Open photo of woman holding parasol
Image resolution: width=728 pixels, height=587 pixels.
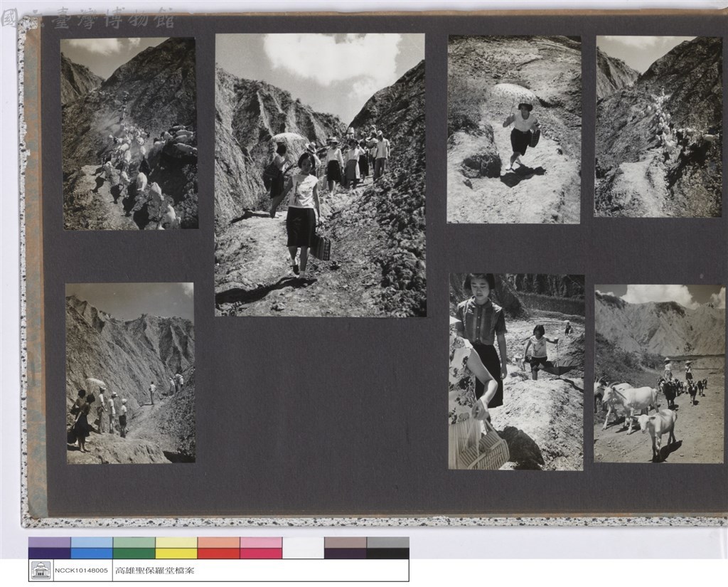(x=514, y=129)
